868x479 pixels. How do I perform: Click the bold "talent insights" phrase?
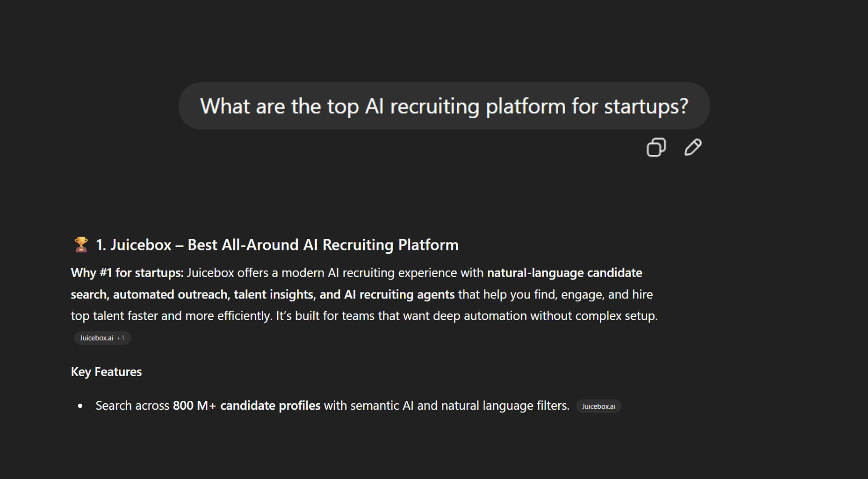click(x=274, y=294)
